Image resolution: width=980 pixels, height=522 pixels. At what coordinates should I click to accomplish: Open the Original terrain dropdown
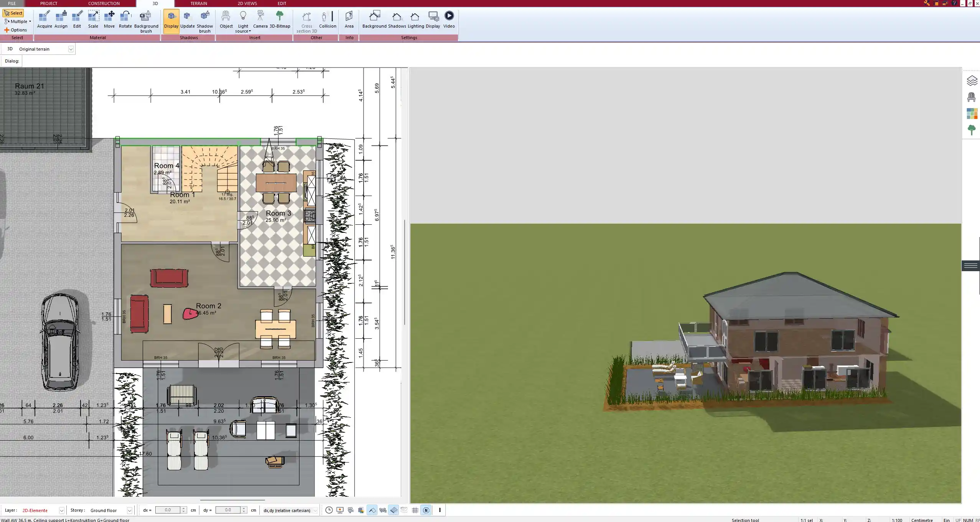point(71,49)
